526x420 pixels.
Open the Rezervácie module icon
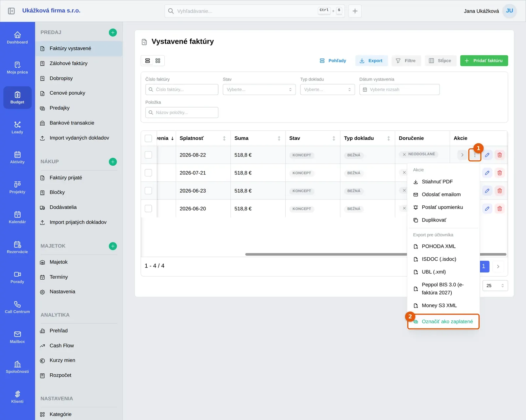[x=17, y=247]
